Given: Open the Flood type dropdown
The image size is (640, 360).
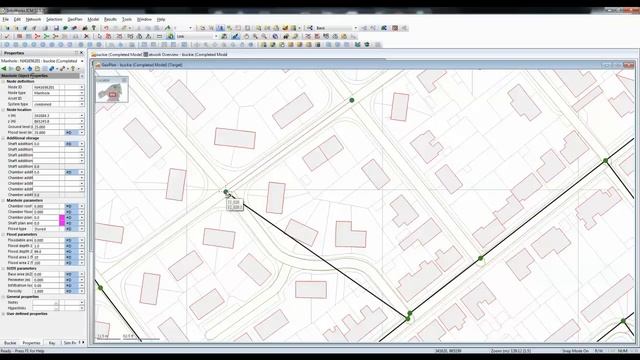Looking at the screenshot, I should coord(82,229).
